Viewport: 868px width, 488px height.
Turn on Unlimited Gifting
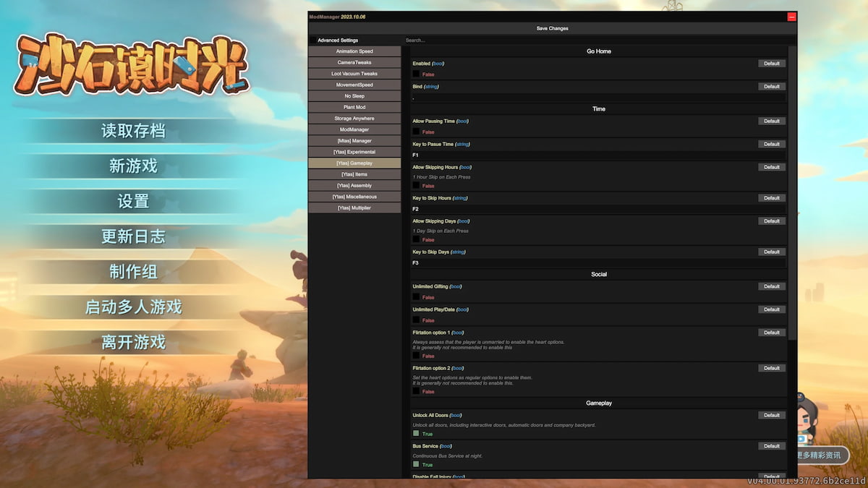pos(414,297)
